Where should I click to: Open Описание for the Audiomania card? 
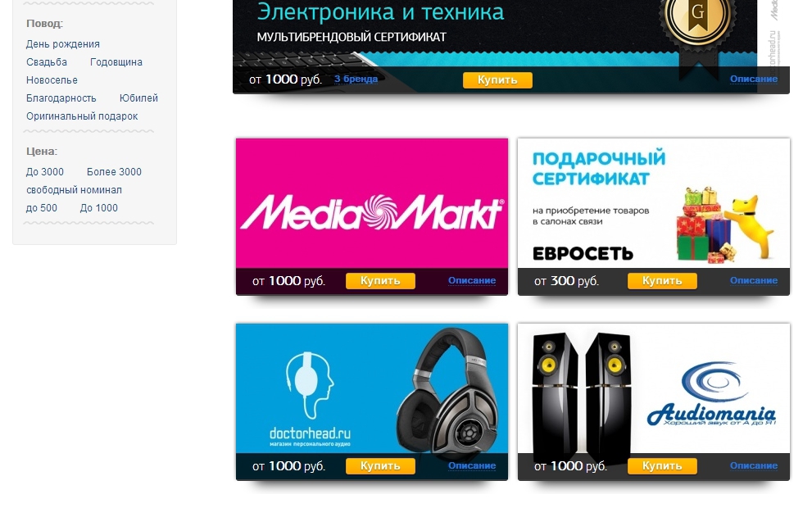click(x=754, y=465)
